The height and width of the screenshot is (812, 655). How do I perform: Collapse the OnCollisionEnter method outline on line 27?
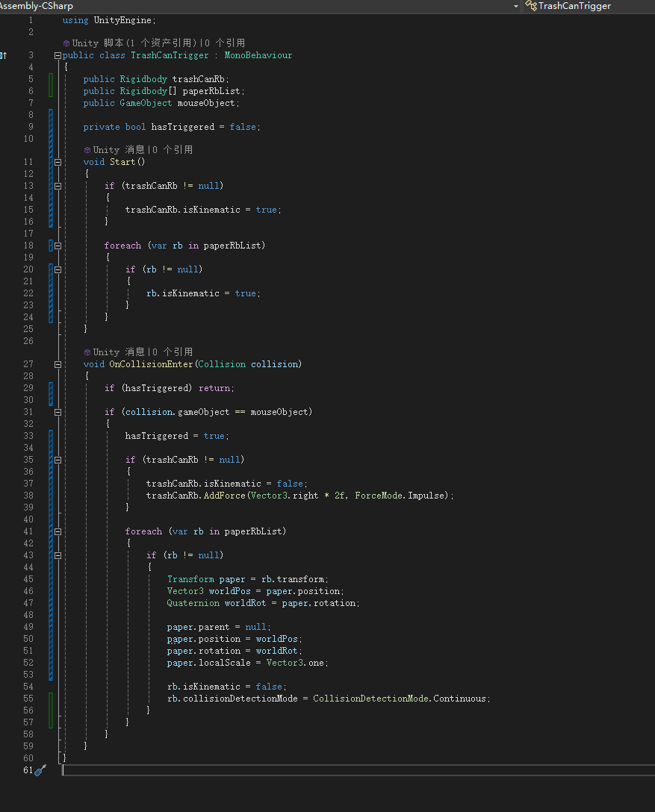(58, 364)
